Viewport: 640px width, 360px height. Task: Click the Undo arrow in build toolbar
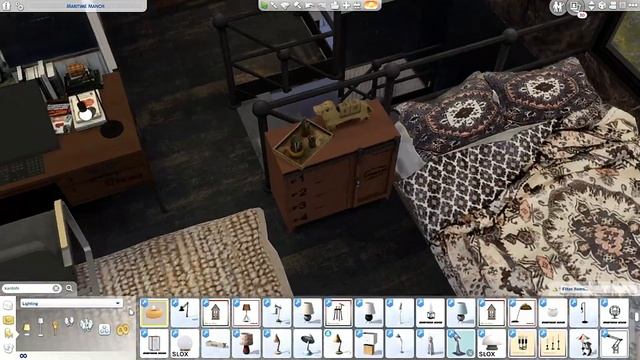coord(310,5)
